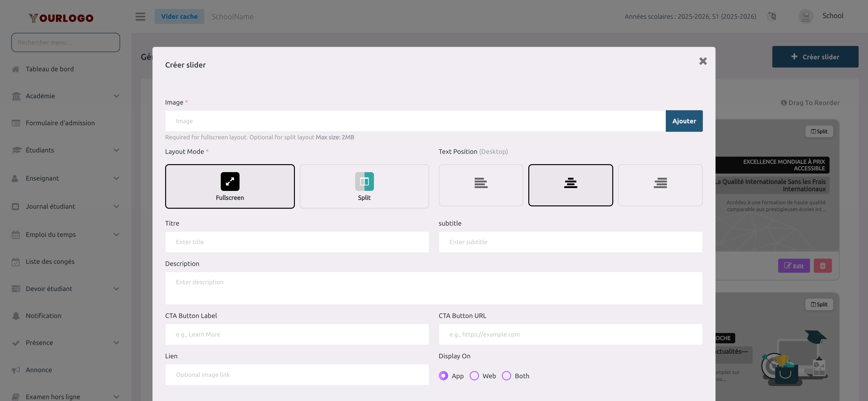
Task: Choose the Both display option
Action: (x=506, y=376)
